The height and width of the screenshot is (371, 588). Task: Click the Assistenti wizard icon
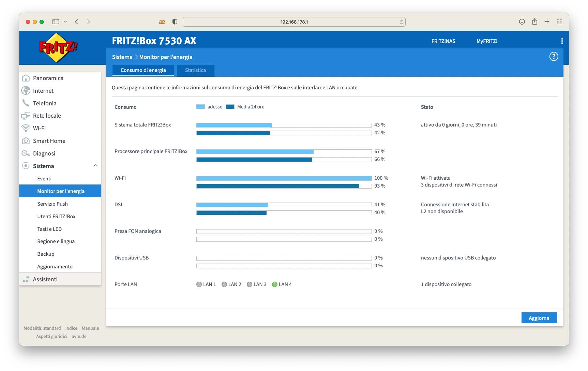[26, 279]
